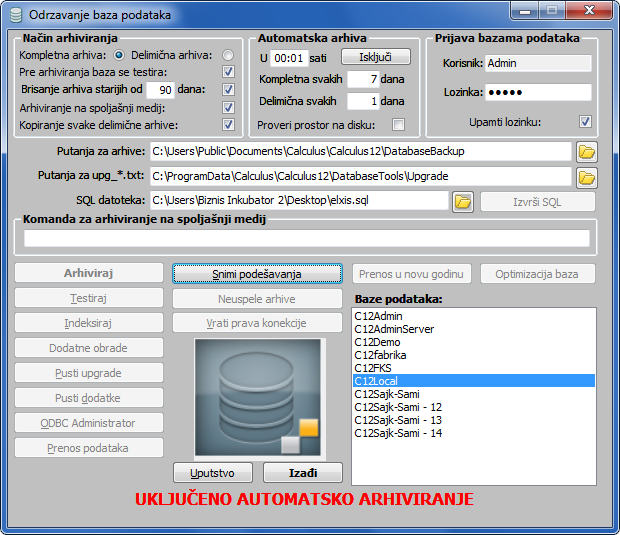Click the Testiraj button

pos(89,298)
